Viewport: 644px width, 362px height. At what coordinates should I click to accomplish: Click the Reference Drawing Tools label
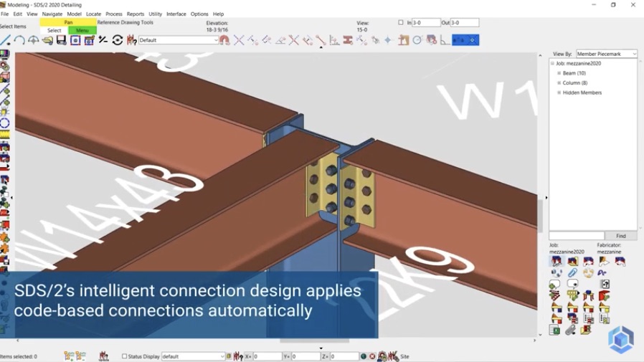pyautogui.click(x=126, y=22)
